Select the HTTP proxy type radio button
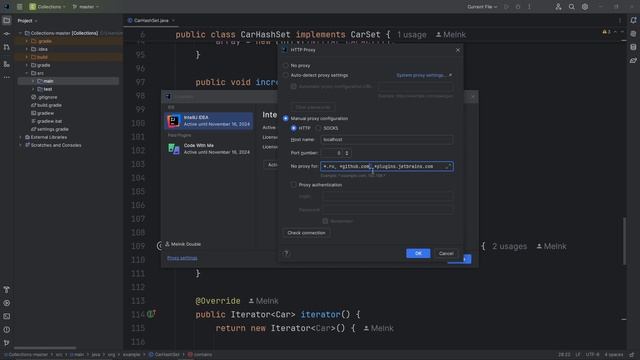 coord(293,128)
